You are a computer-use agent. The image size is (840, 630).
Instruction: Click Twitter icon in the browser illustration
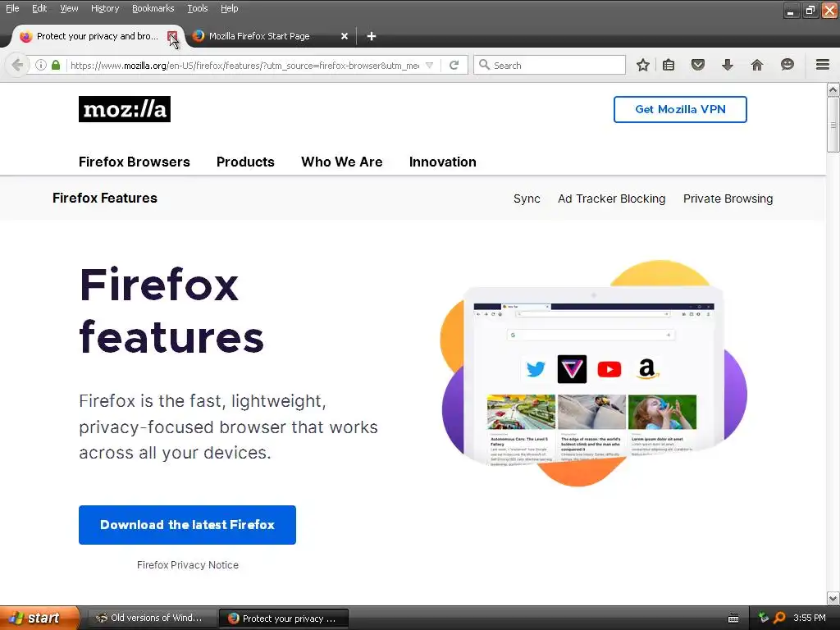(x=536, y=369)
